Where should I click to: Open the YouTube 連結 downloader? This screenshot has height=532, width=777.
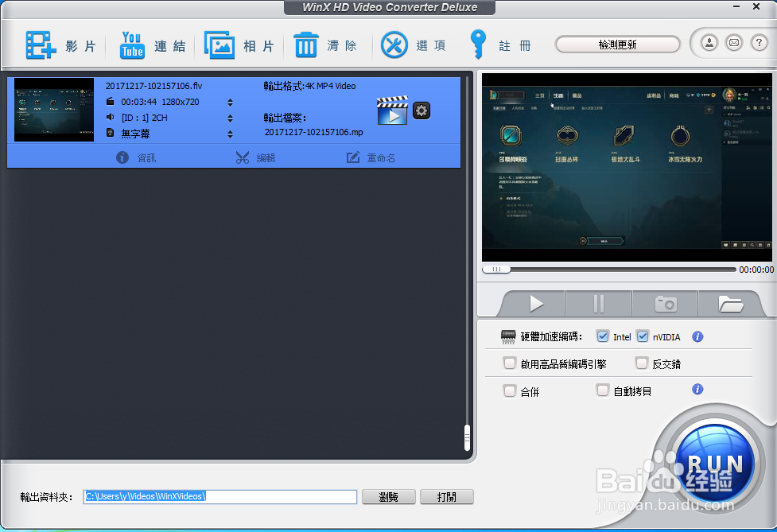pyautogui.click(x=132, y=45)
